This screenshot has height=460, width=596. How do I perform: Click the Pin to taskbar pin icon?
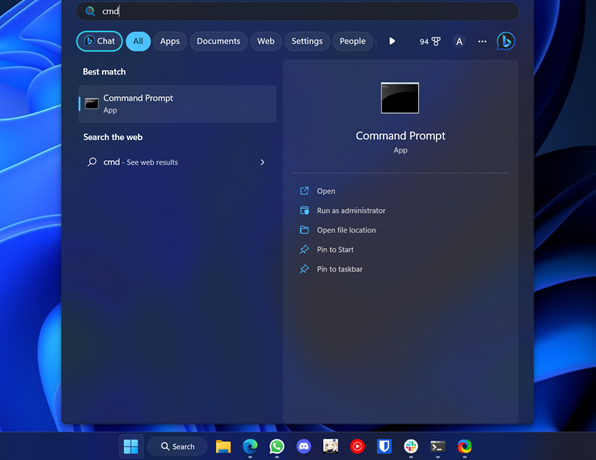(x=304, y=269)
